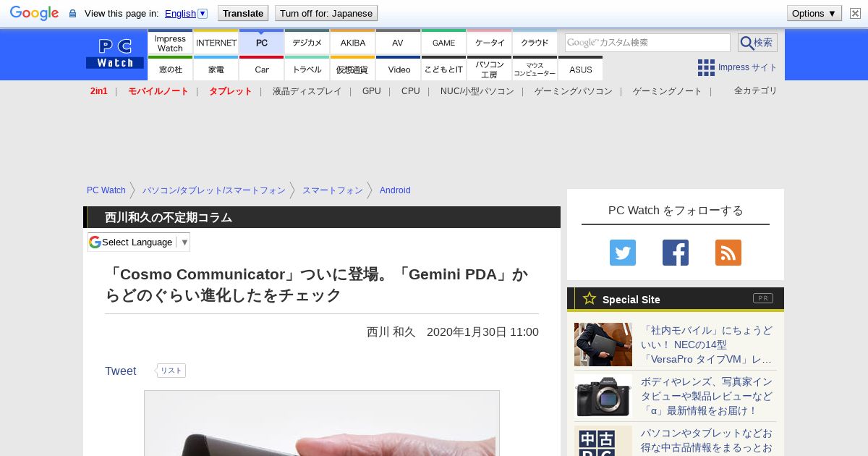Select the PC tab
Screen dimensions: 868x456
tap(262, 43)
